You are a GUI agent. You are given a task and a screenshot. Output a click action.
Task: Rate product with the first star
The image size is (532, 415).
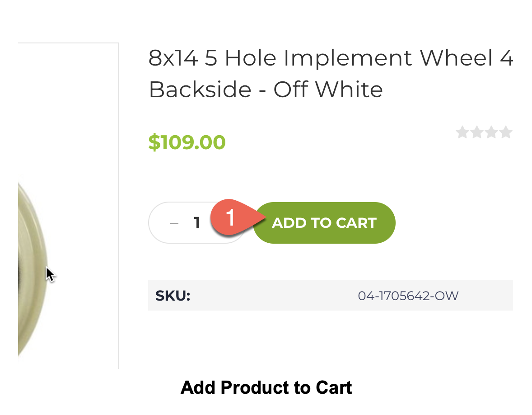462,132
